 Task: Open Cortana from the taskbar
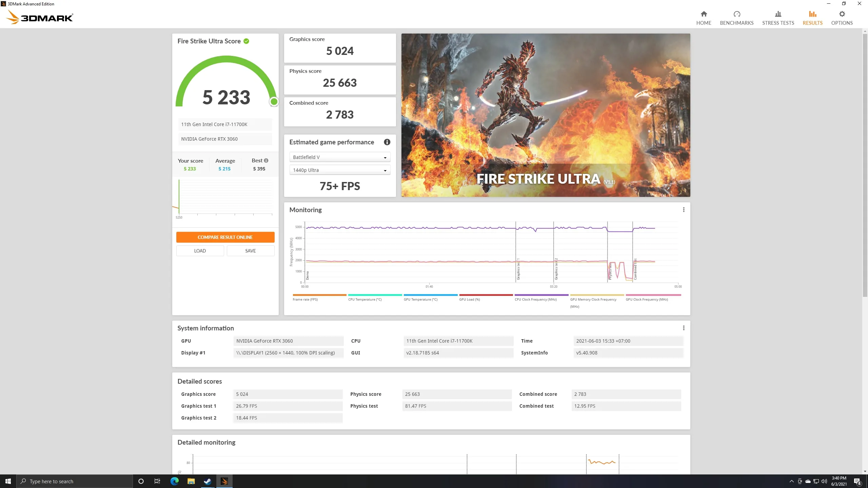pyautogui.click(x=141, y=481)
